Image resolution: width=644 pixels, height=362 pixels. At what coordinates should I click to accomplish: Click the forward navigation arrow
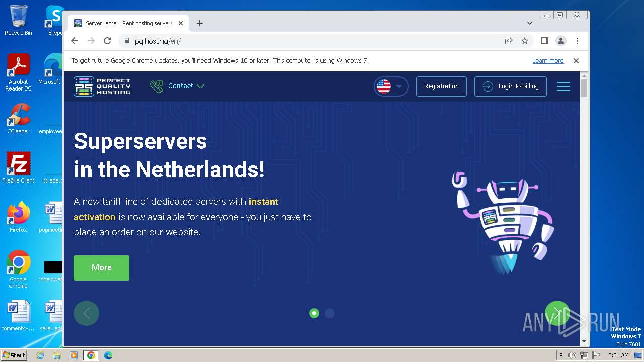click(x=91, y=41)
